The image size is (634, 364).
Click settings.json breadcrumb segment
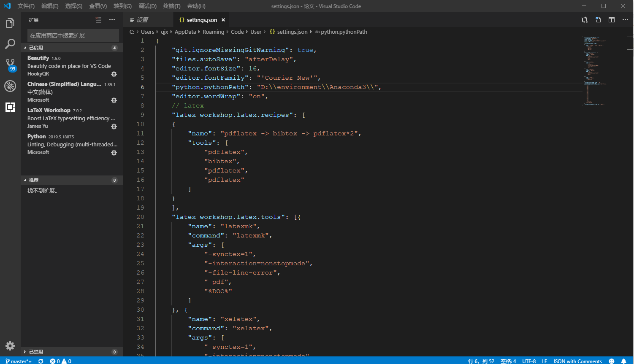pyautogui.click(x=289, y=32)
